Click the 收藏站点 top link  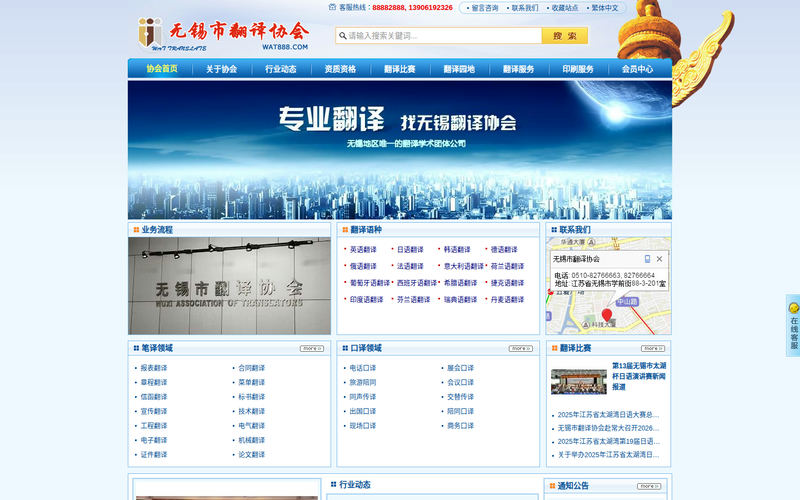point(565,8)
